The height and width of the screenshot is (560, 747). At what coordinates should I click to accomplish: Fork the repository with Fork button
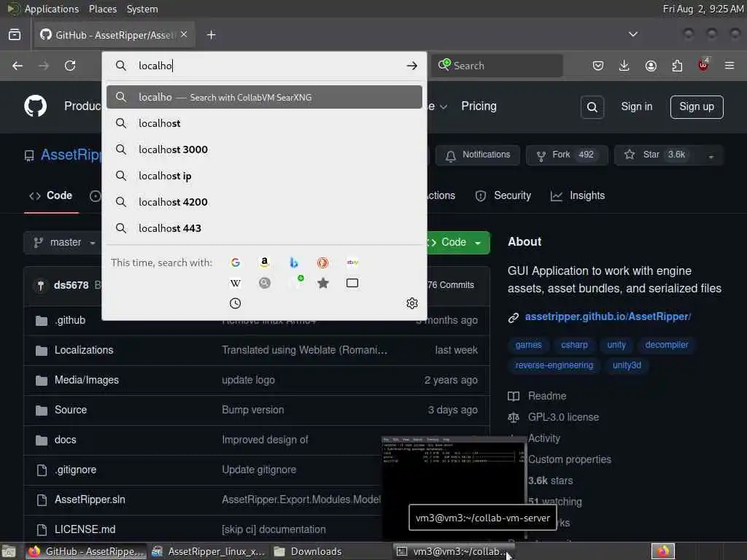pyautogui.click(x=567, y=155)
